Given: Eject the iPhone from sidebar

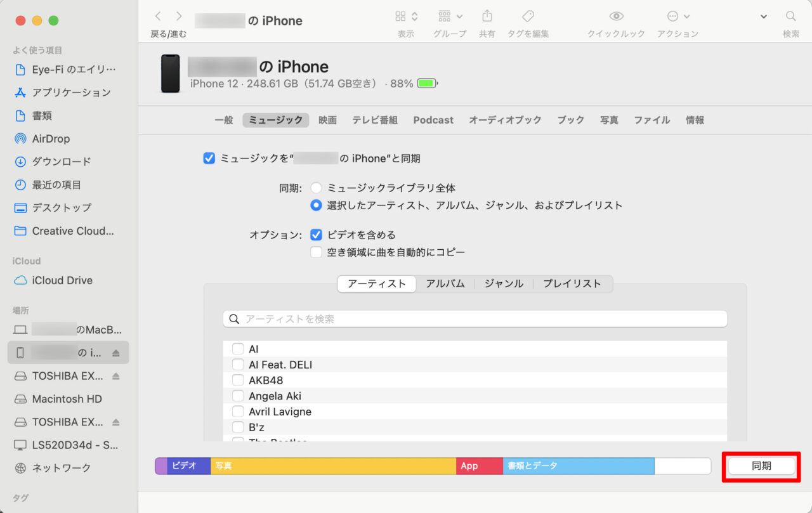Looking at the screenshot, I should [x=115, y=353].
